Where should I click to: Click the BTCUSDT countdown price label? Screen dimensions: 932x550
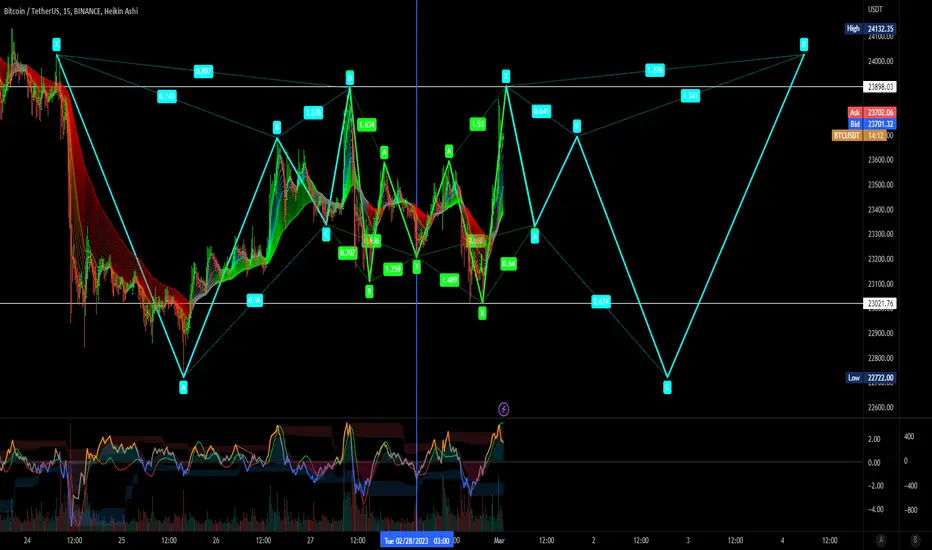pyautogui.click(x=859, y=136)
